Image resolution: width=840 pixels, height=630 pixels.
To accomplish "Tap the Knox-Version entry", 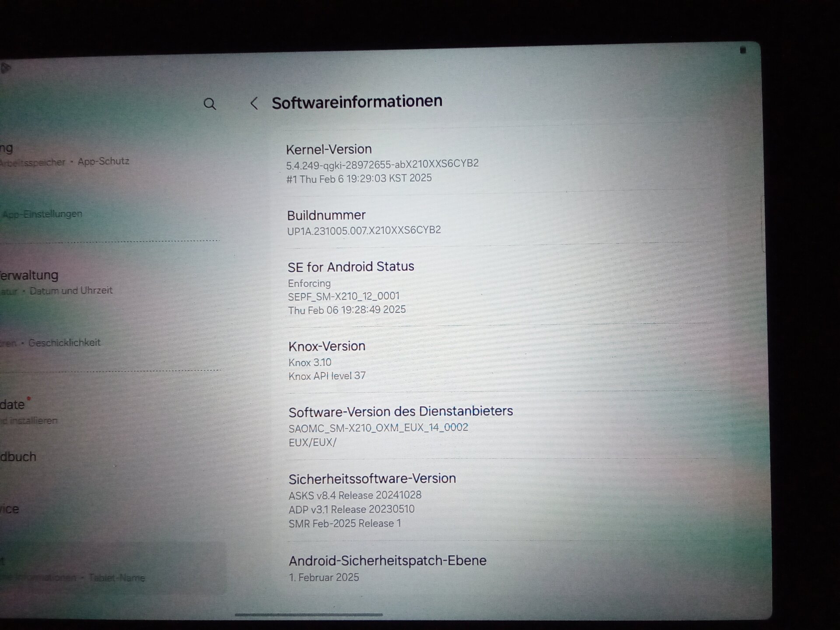I will tap(327, 360).
